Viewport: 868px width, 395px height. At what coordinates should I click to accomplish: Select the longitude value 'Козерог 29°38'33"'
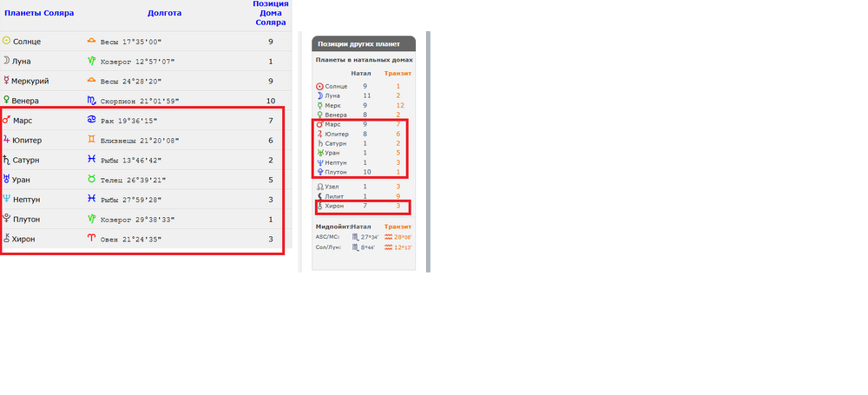pyautogui.click(x=137, y=220)
